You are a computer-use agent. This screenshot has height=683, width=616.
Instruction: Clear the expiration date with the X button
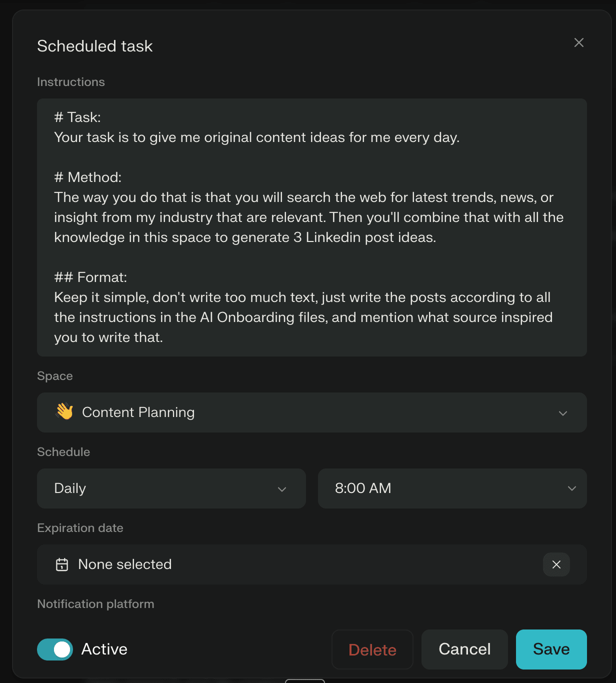click(x=556, y=564)
